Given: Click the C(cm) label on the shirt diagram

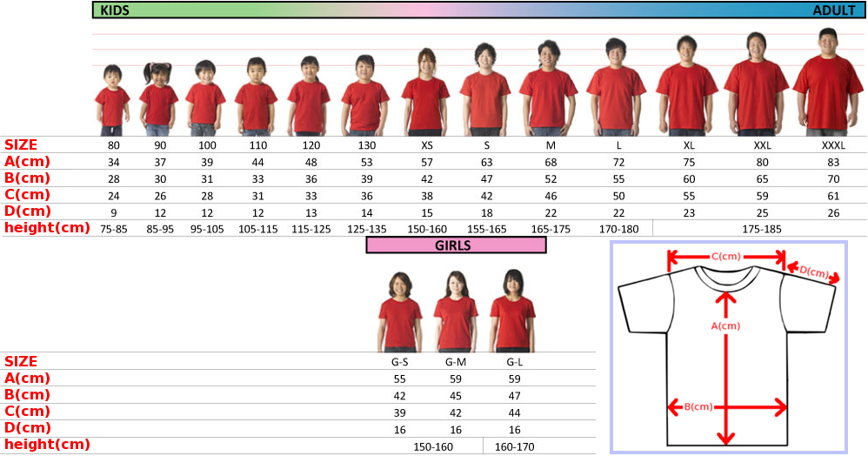Looking at the screenshot, I should [725, 257].
